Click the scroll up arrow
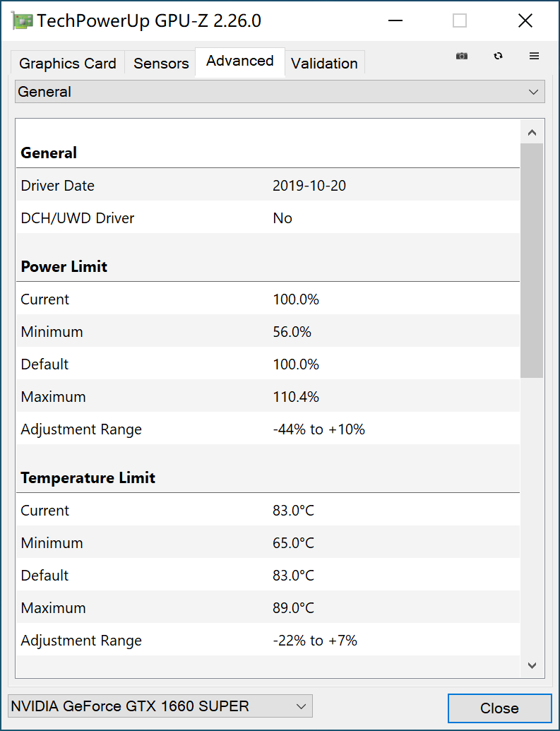Viewport: 560px width, 731px height. (x=532, y=133)
